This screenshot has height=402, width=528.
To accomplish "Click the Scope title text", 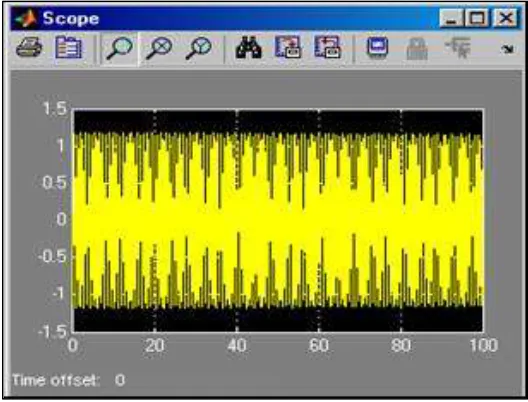I will point(71,18).
